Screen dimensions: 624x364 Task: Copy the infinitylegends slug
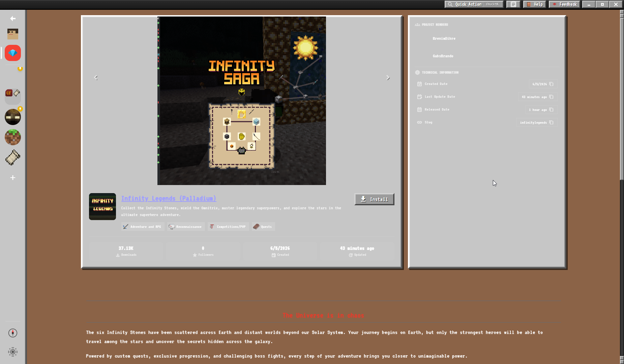coord(551,122)
